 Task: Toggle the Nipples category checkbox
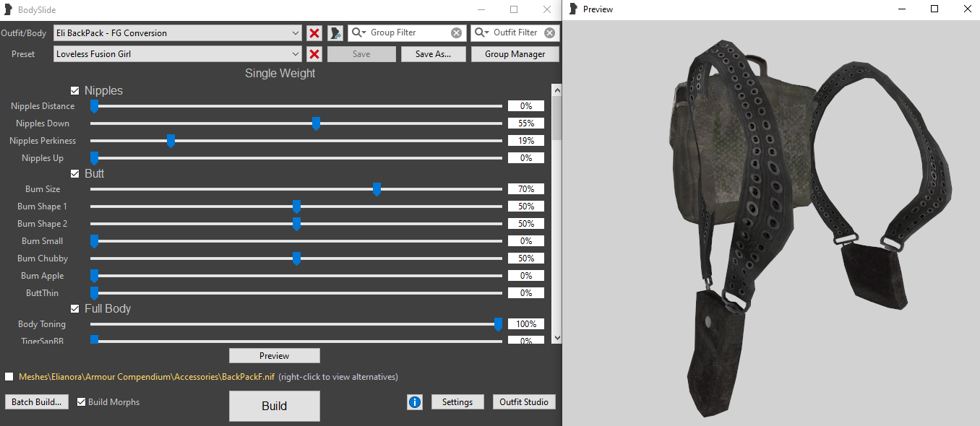[x=74, y=90]
